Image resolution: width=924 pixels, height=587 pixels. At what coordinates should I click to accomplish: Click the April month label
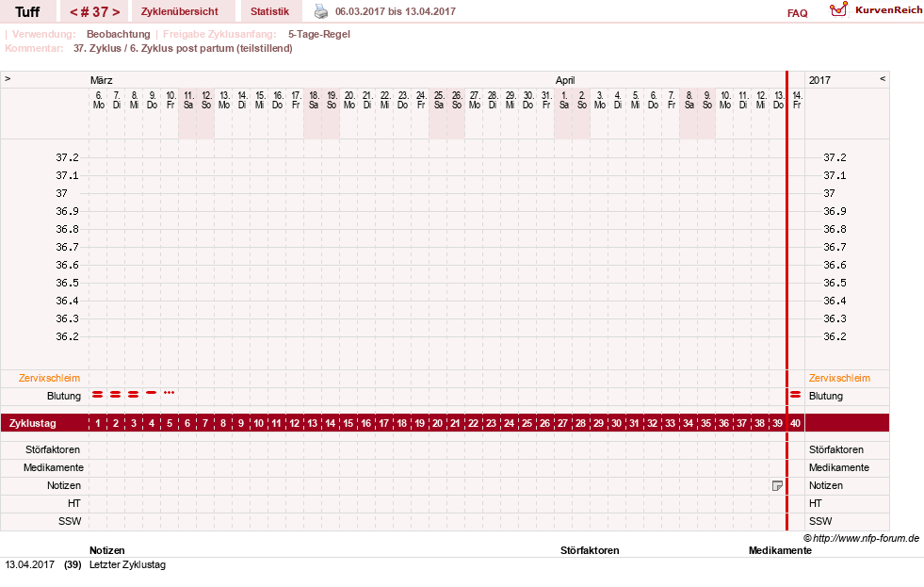click(565, 80)
